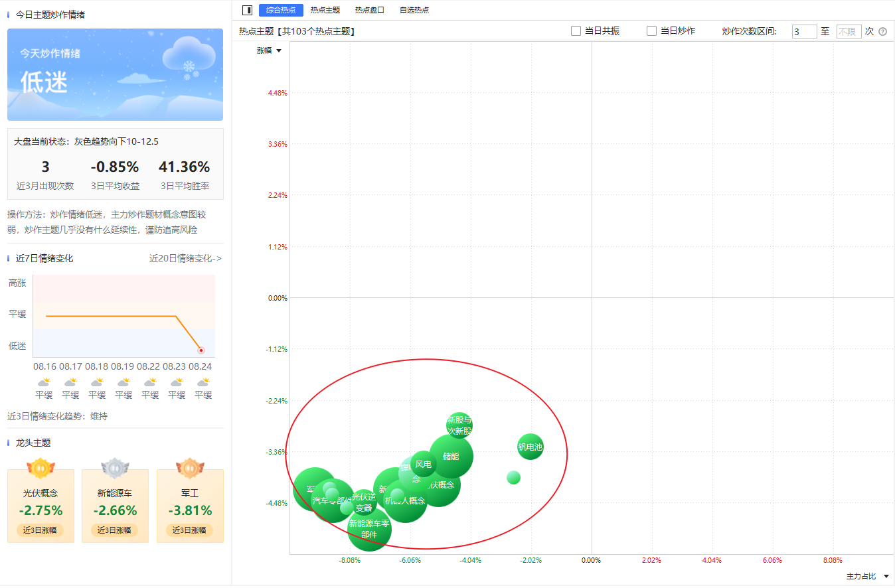Select the 新能源车零部件 bubble

(x=369, y=529)
